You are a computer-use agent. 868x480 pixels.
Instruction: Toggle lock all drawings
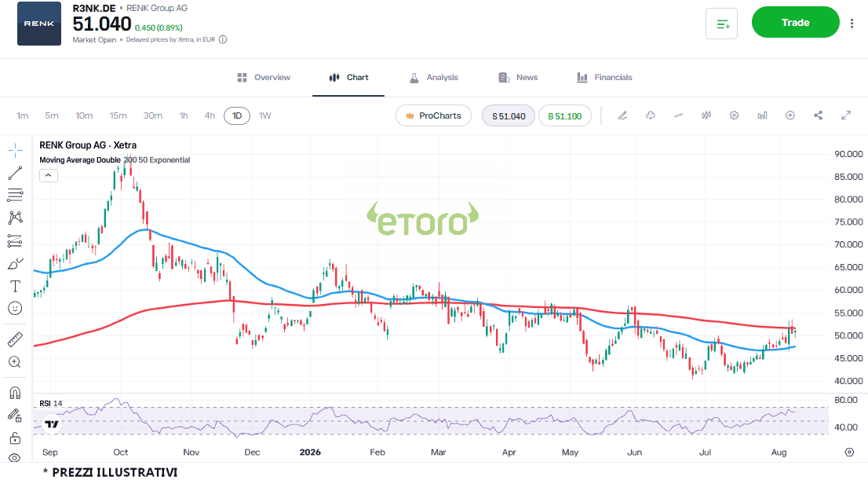15,438
